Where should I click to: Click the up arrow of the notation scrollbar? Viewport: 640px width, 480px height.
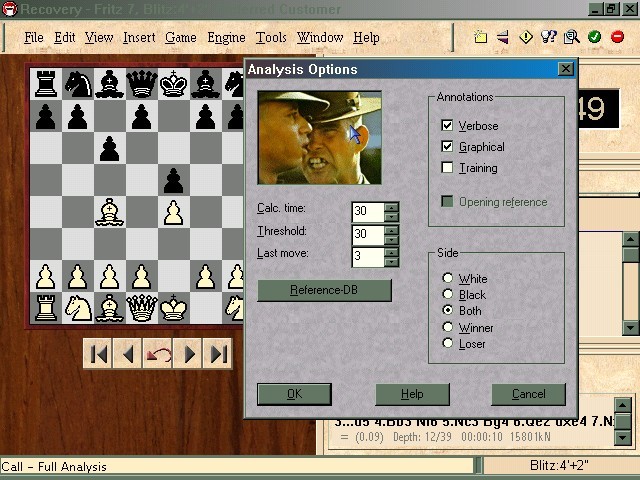[x=631, y=239]
